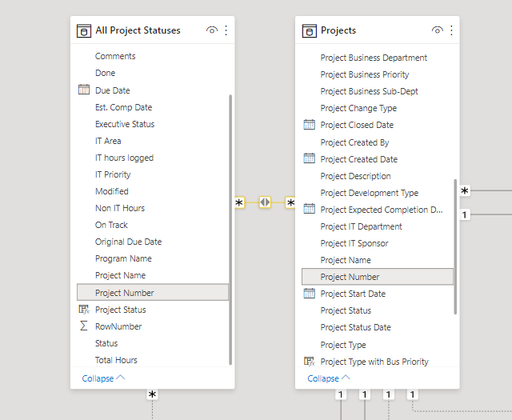The width and height of the screenshot is (512, 420).
Task: Select All Project Statuses title
Action: coord(138,30)
